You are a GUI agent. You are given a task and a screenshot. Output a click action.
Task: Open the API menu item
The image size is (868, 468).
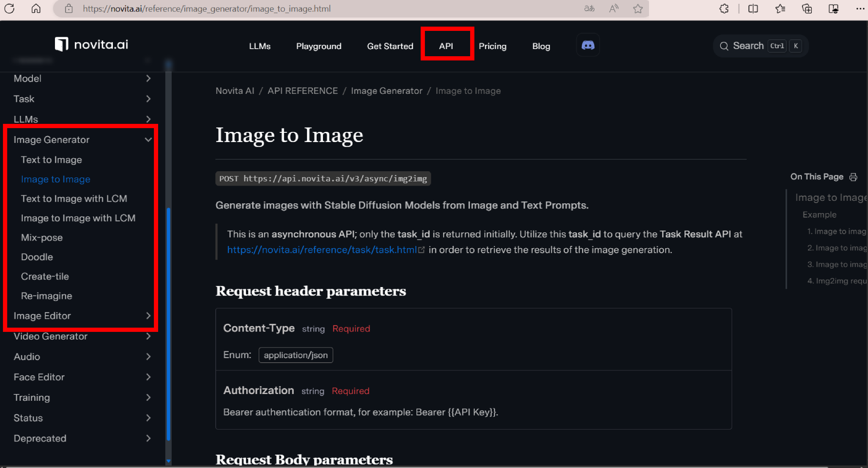(x=446, y=46)
